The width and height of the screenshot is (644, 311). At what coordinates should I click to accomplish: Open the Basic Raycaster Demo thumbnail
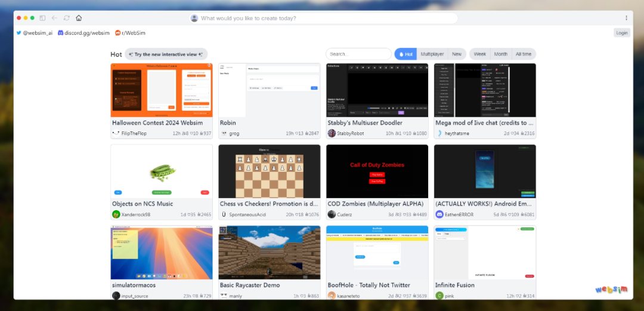click(269, 253)
